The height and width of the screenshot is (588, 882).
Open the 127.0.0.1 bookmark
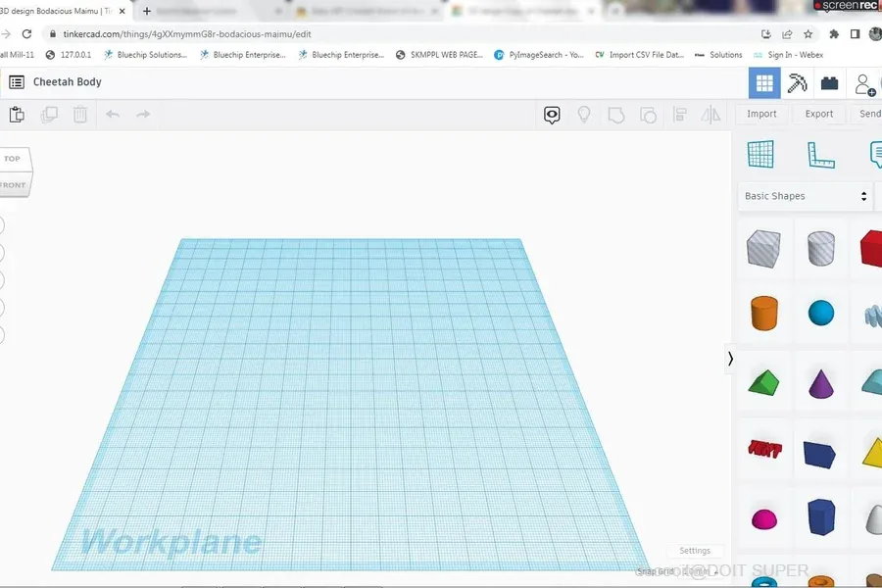click(69, 55)
